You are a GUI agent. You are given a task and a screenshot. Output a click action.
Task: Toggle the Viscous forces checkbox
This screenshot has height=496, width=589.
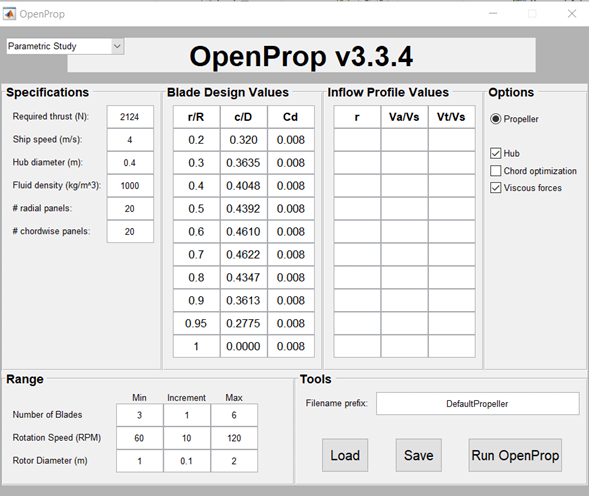click(x=495, y=188)
